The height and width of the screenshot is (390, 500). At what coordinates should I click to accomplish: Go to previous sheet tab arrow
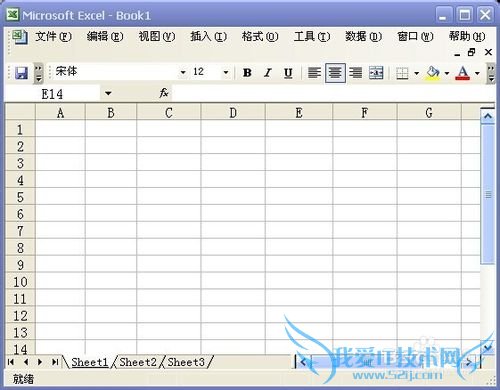point(26,362)
